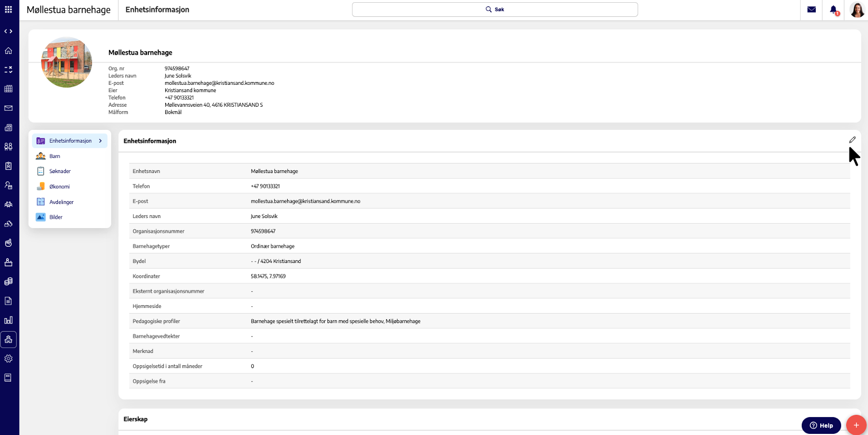Viewport: 868px width, 435px height.
Task: Open Økonomi in the side menu
Action: tap(59, 187)
